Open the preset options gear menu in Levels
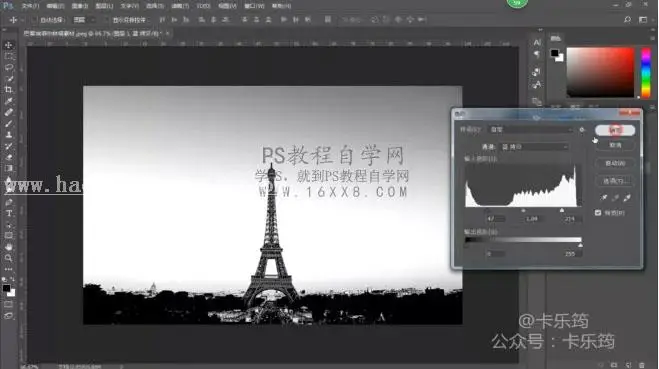This screenshot has width=659, height=369. coord(582,130)
